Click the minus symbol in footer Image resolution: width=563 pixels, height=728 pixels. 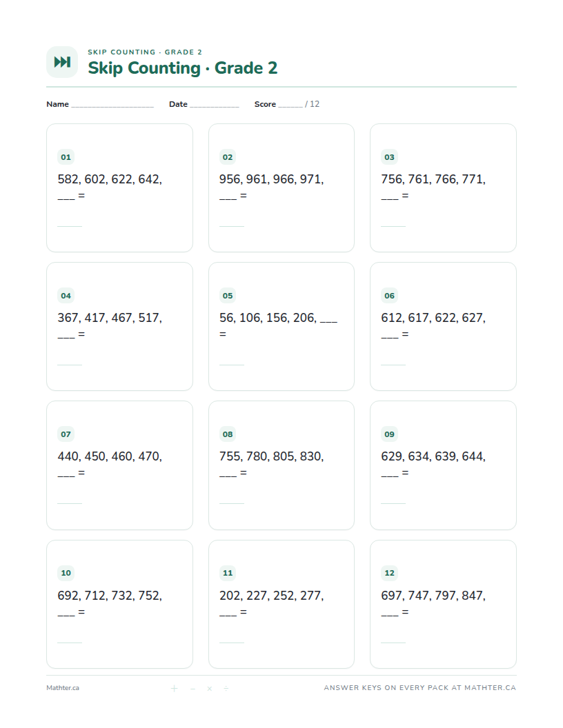[192, 688]
